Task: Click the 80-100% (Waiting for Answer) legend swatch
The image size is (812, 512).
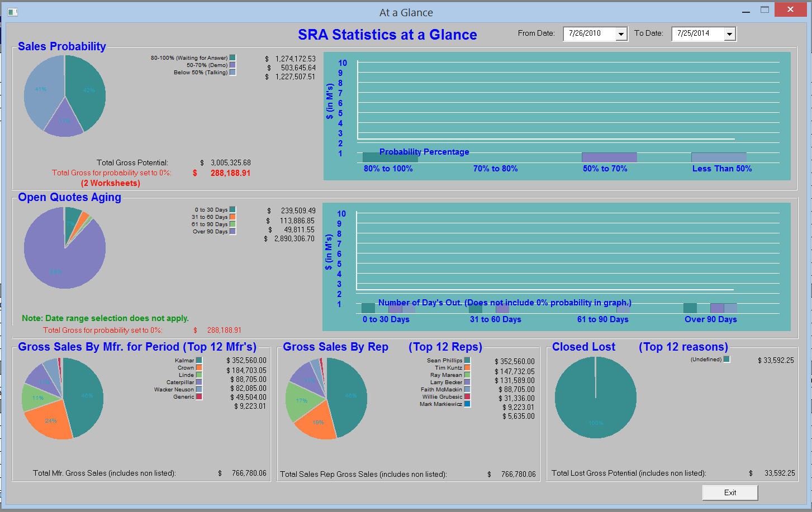Action: pos(232,58)
